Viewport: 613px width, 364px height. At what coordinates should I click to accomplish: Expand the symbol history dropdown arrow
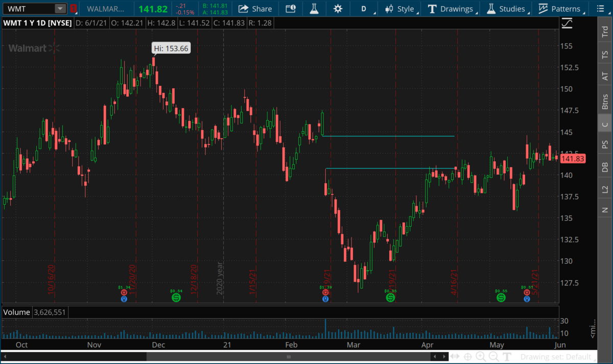(x=60, y=9)
